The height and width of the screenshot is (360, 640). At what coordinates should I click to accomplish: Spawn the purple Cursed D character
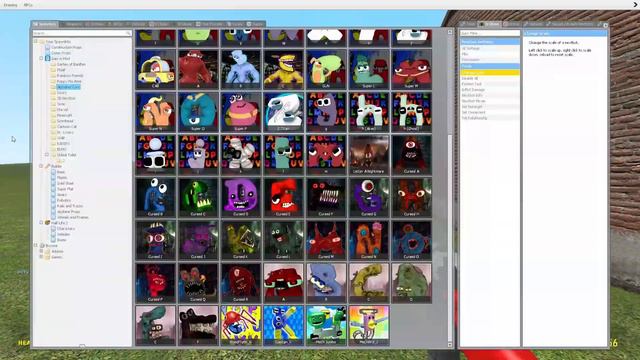(241, 197)
